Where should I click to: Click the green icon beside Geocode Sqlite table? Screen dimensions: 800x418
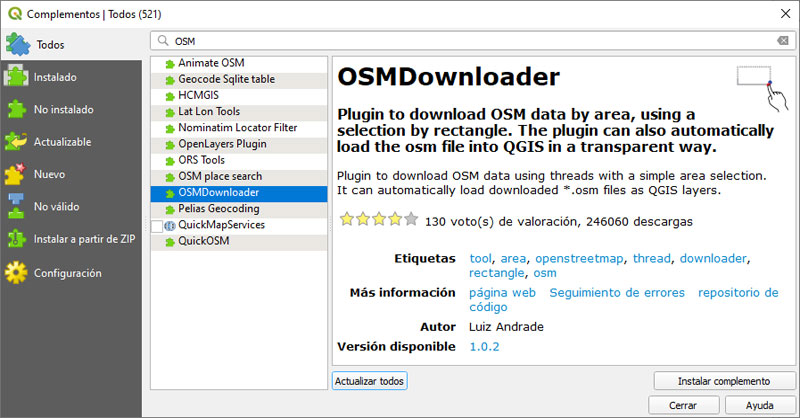pyautogui.click(x=170, y=80)
